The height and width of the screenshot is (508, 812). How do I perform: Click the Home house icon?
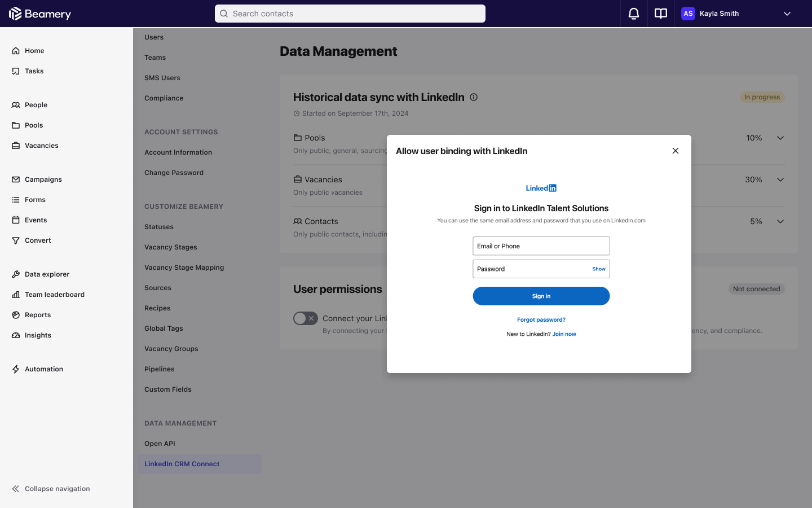pyautogui.click(x=16, y=51)
